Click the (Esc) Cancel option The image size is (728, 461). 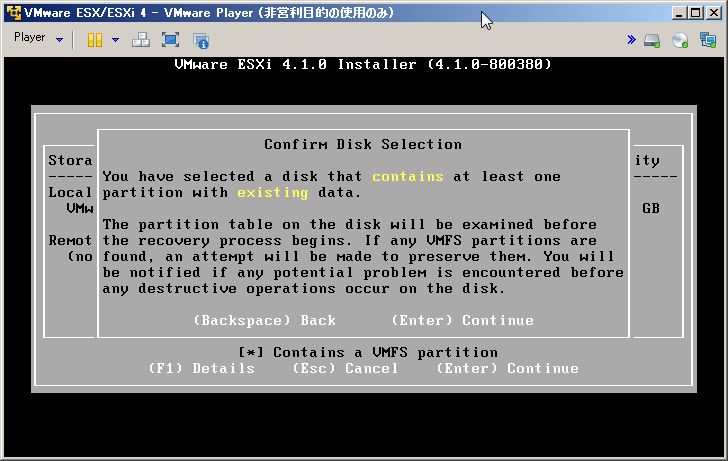point(345,368)
